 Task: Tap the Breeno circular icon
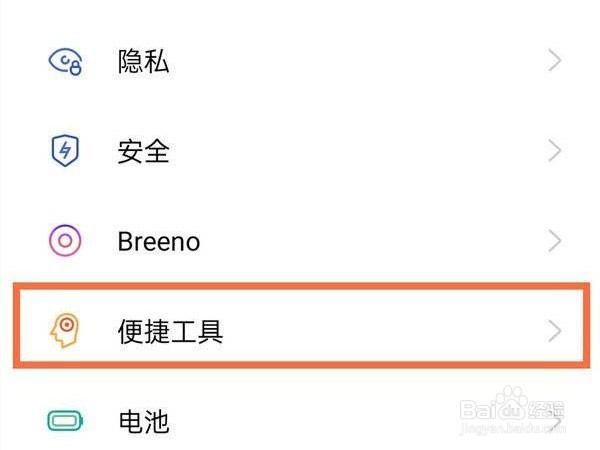66,241
